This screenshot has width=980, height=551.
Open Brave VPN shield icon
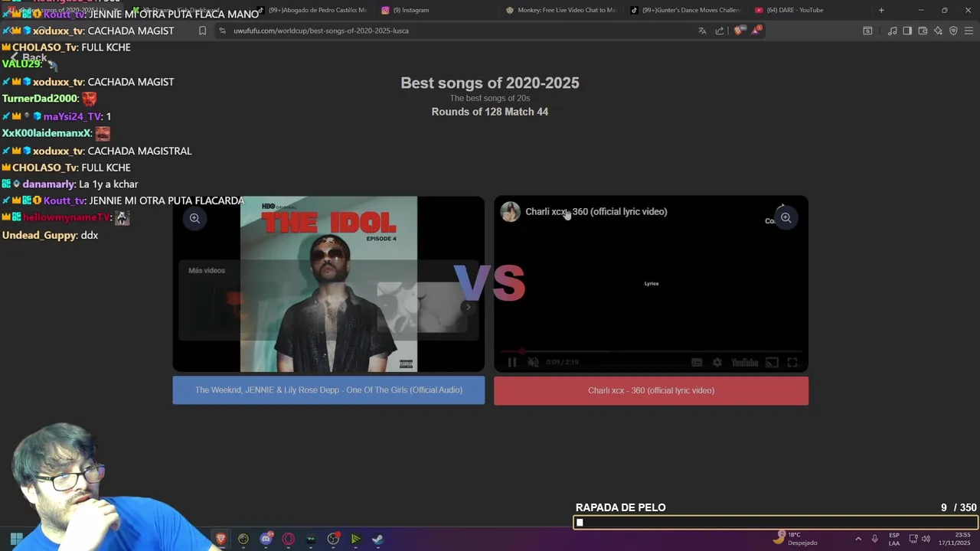pyautogui.click(x=953, y=31)
